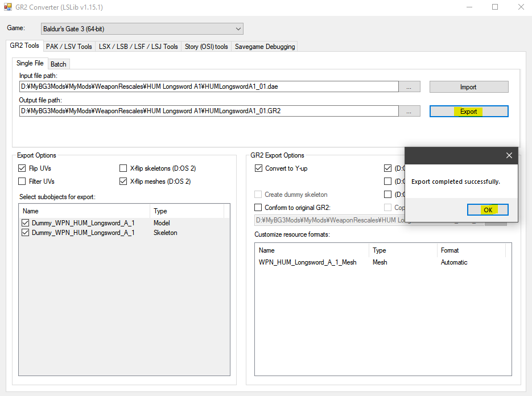Open the Story (OSI) tools tab
Viewport: 532px width, 396px height.
point(207,47)
